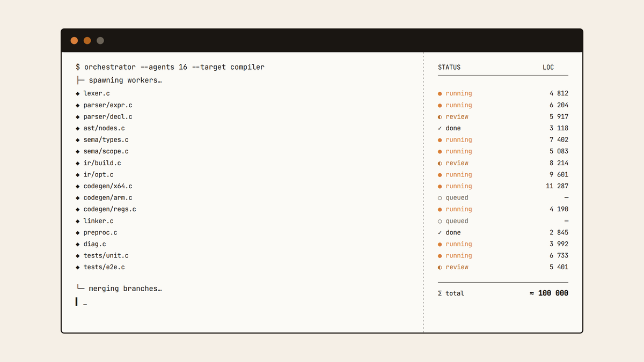Click the LOC value 2 845
This screenshot has width=644, height=362.
point(559,233)
